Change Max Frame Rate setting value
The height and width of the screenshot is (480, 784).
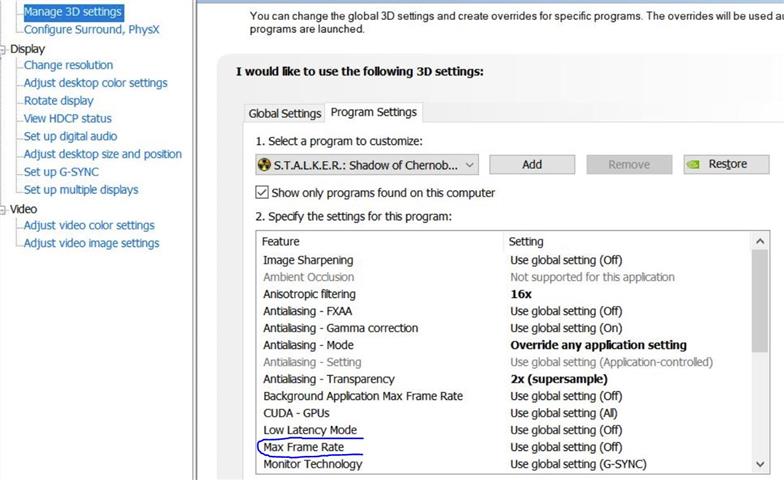click(566, 447)
